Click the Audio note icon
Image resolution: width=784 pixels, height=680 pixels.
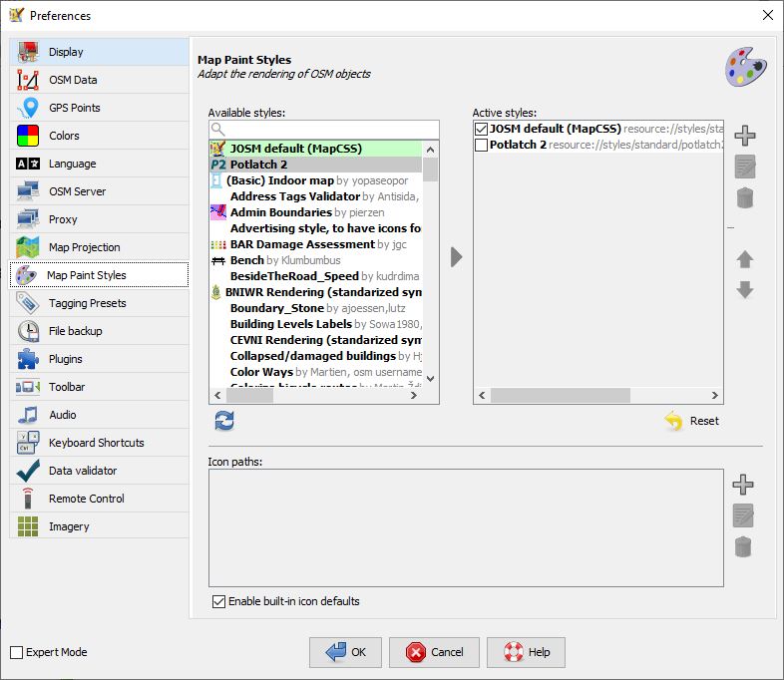[x=28, y=415]
